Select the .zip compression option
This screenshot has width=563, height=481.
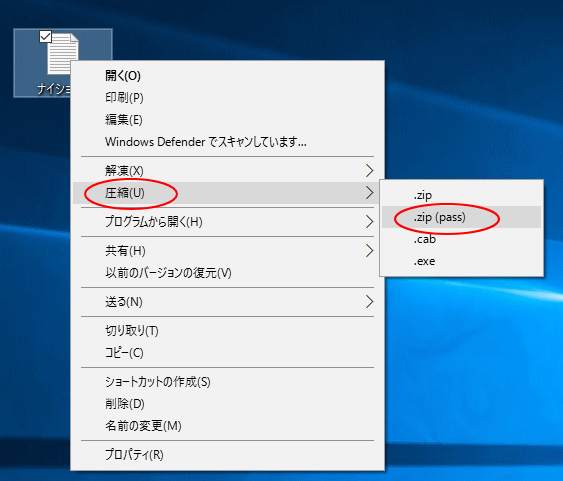point(461,195)
